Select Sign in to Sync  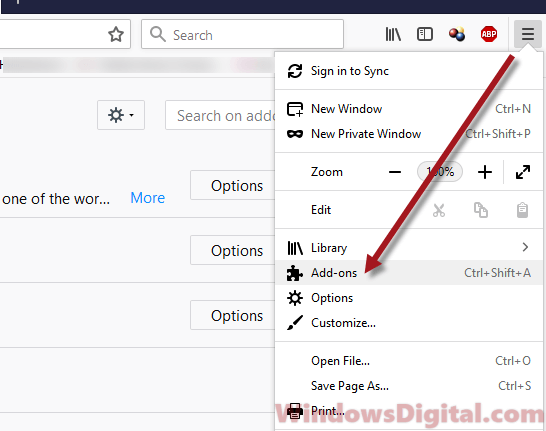[409, 71]
